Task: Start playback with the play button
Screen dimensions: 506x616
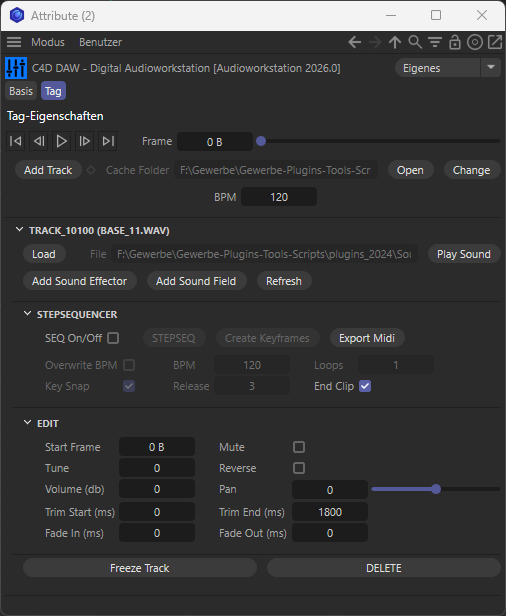Action: point(61,141)
